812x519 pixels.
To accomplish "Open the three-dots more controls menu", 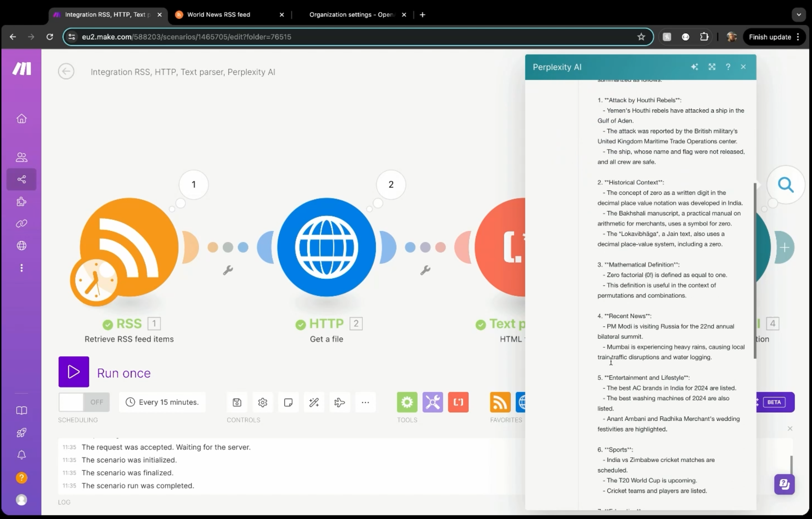I will tap(365, 402).
